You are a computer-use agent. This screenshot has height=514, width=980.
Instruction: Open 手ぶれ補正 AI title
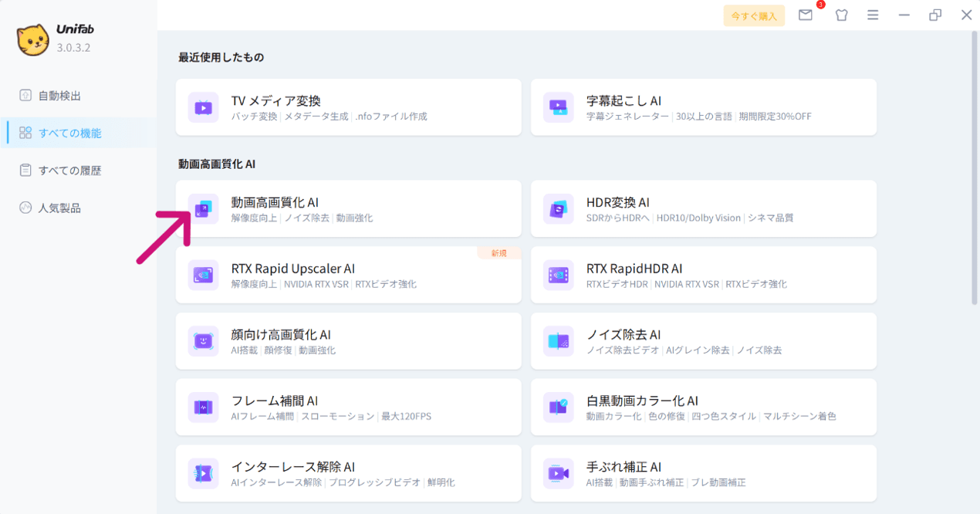point(623,467)
